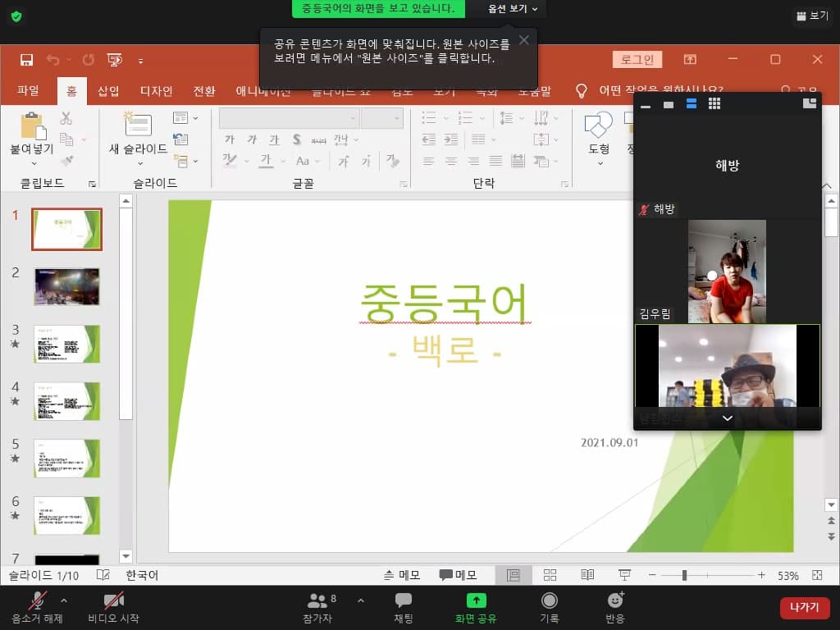Image resolution: width=840 pixels, height=630 pixels.
Task: Click the Clear All Formatting icon
Action: 393,160
